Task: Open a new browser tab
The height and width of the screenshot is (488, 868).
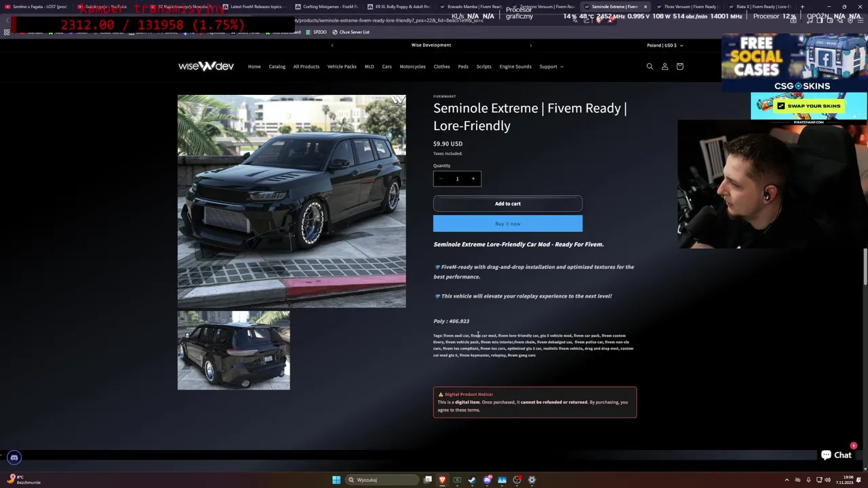Action: [x=802, y=7]
